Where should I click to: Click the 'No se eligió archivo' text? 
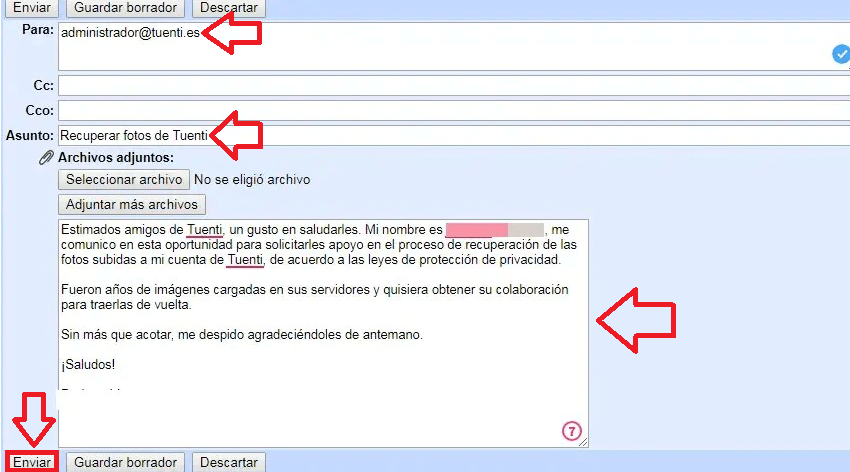pyautogui.click(x=252, y=180)
